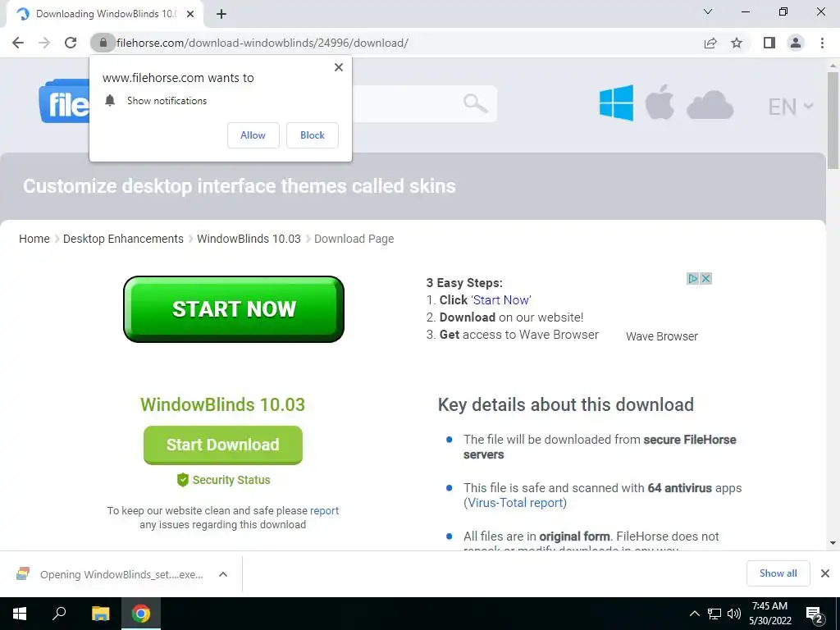The height and width of the screenshot is (630, 840).
Task: Close the notification permission popup
Action: coord(339,67)
